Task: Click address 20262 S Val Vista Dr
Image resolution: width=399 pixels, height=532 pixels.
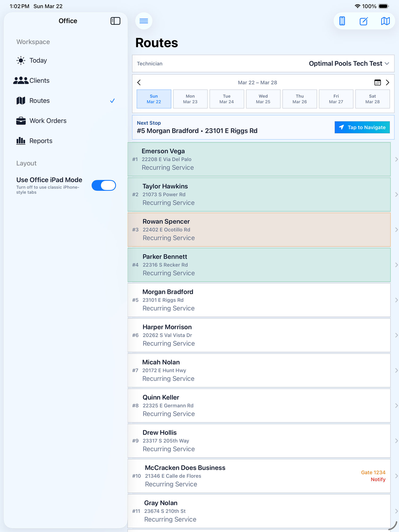Action: tap(167, 335)
